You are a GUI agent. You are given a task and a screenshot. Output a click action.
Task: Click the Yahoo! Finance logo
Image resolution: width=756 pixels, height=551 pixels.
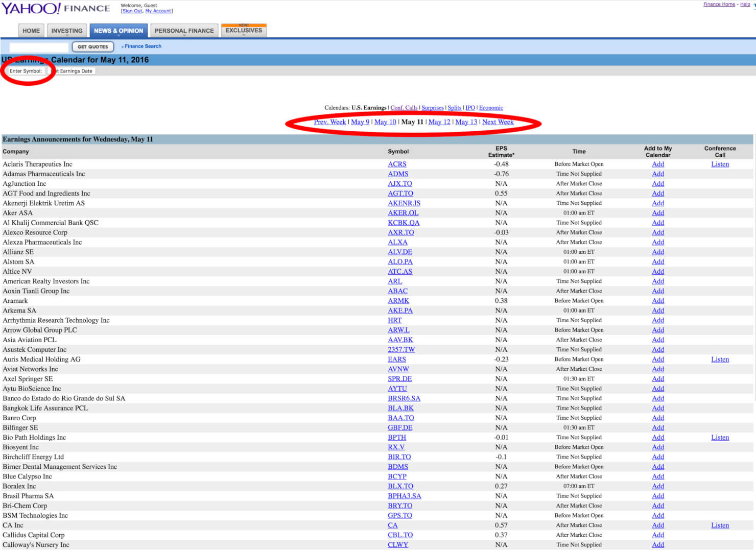pyautogui.click(x=56, y=8)
